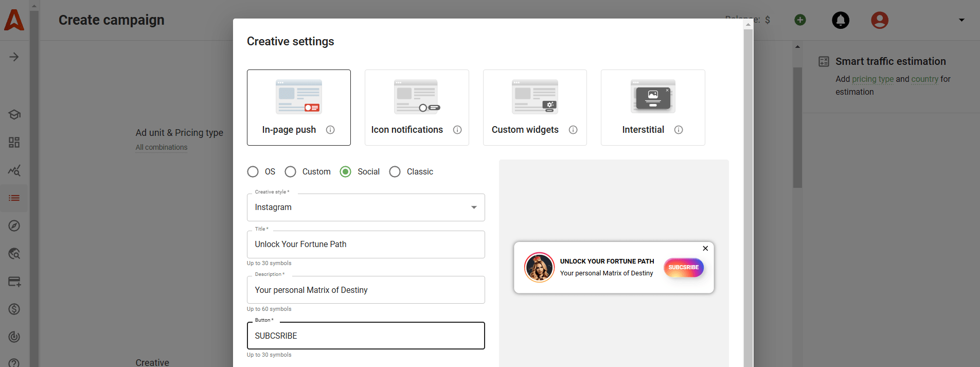Open the add card payment icon
The image size is (980, 367).
14,282
